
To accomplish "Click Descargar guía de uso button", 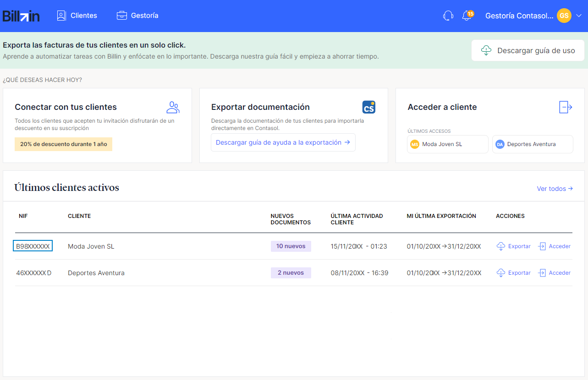I will pos(528,50).
